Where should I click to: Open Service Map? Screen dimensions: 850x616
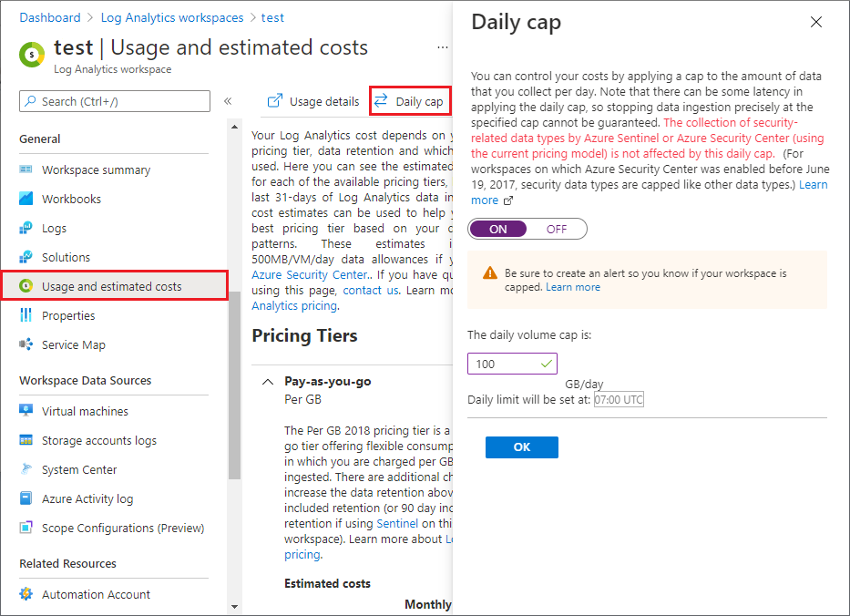74,344
